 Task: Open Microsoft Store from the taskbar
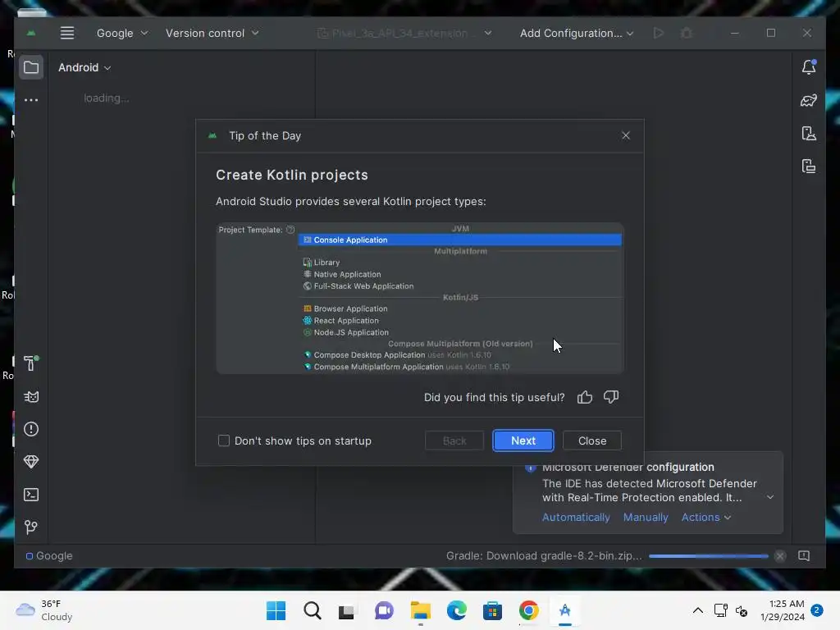(492, 610)
